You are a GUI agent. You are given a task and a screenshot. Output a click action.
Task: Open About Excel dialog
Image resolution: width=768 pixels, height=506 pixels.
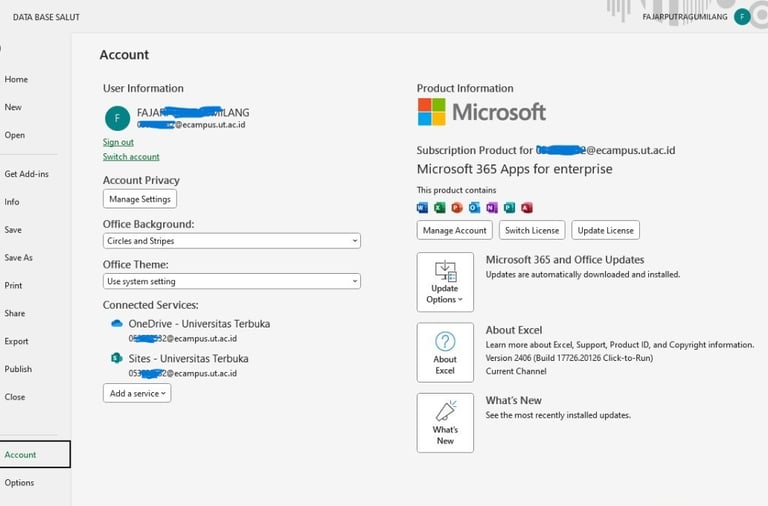coord(445,352)
